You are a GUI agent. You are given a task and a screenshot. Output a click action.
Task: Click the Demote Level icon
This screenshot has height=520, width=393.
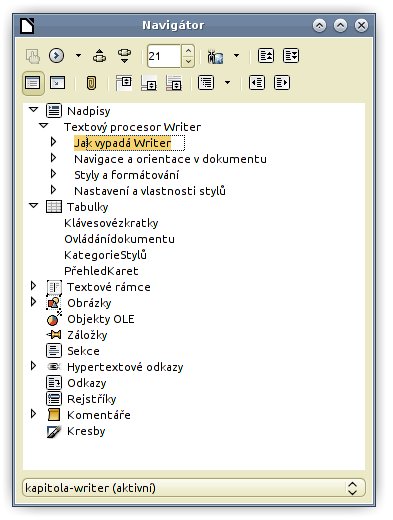pos(282,82)
